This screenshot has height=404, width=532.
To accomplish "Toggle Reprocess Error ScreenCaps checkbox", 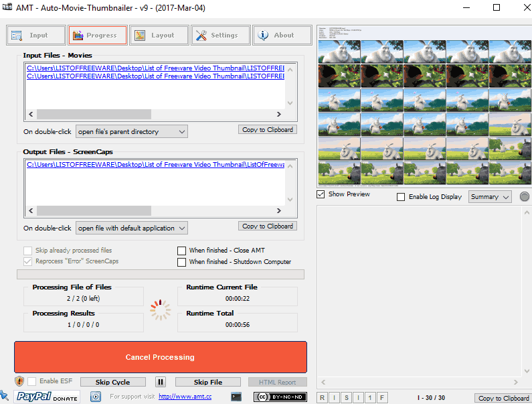I will point(27,261).
